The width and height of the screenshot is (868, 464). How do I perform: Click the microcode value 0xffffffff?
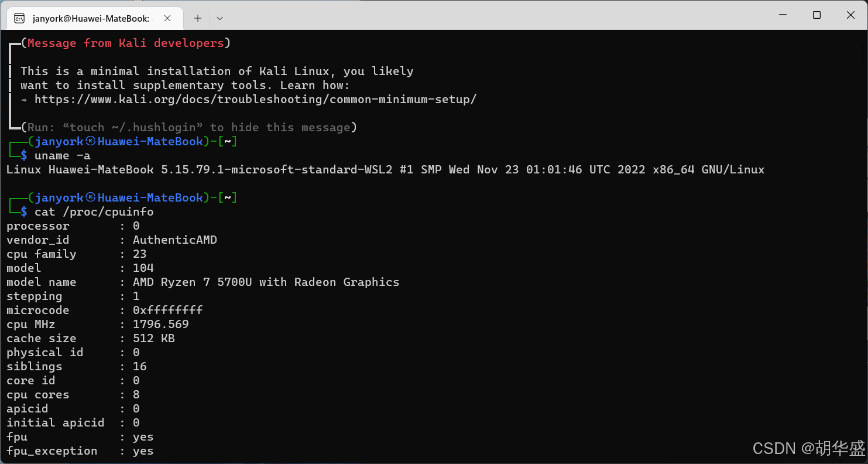click(167, 310)
